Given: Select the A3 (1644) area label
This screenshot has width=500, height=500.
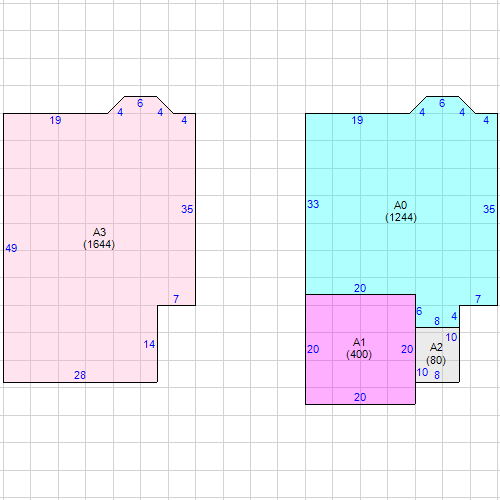Looking at the screenshot, I should 99,238.
